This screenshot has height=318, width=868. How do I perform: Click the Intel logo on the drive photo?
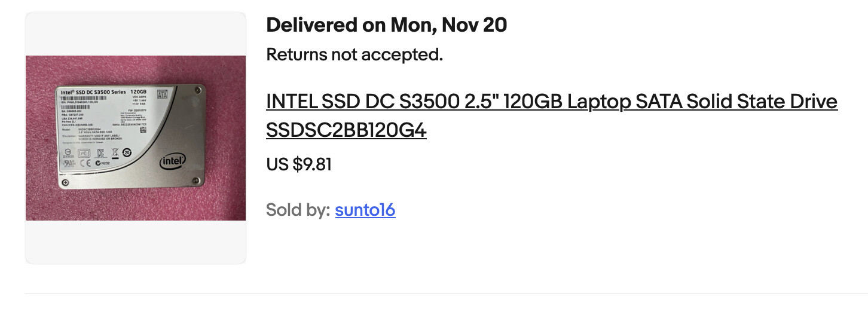173,161
